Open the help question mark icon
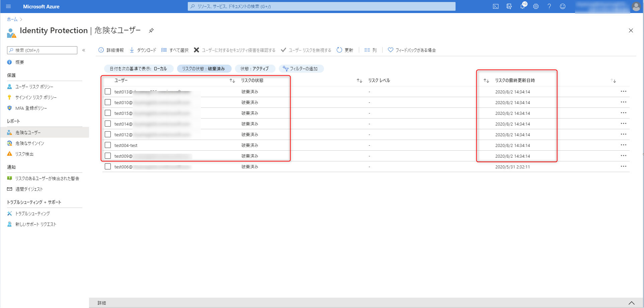 (x=549, y=6)
